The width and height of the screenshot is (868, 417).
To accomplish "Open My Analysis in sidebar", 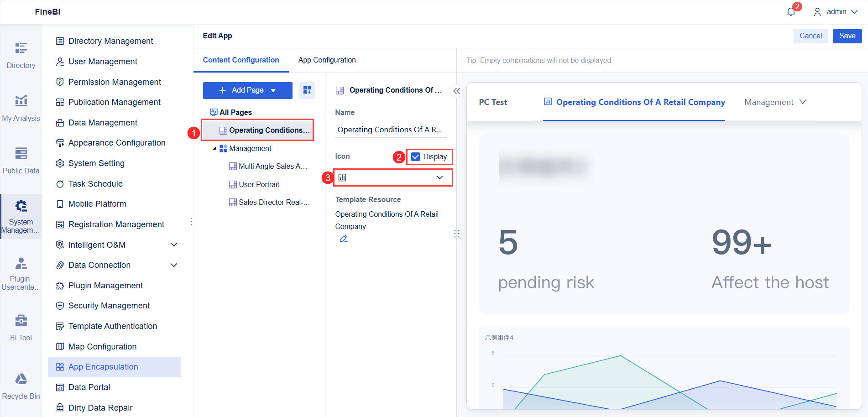I will [x=21, y=109].
